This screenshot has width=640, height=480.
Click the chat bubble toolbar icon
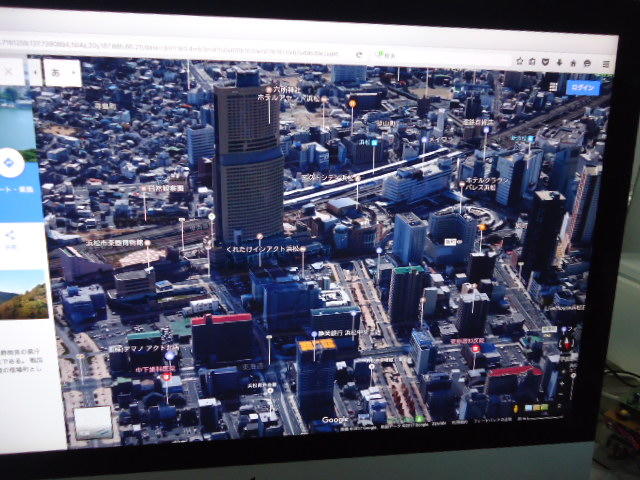point(587,63)
